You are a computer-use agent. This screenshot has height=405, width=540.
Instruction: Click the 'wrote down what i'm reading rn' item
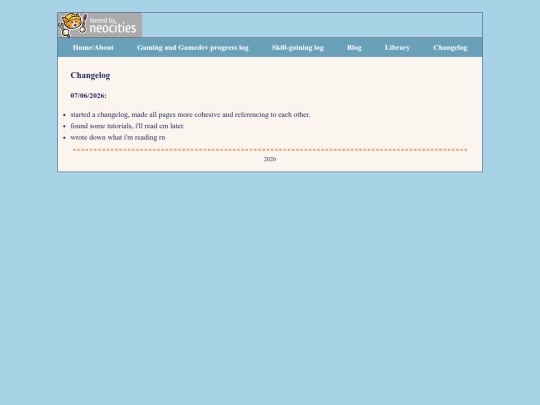[x=118, y=137]
